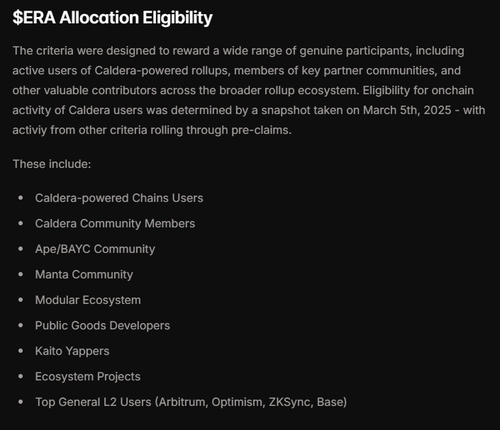Click the bullet dot beside Ecosystem Projects
This screenshot has width=500, height=430.
[x=21, y=376]
